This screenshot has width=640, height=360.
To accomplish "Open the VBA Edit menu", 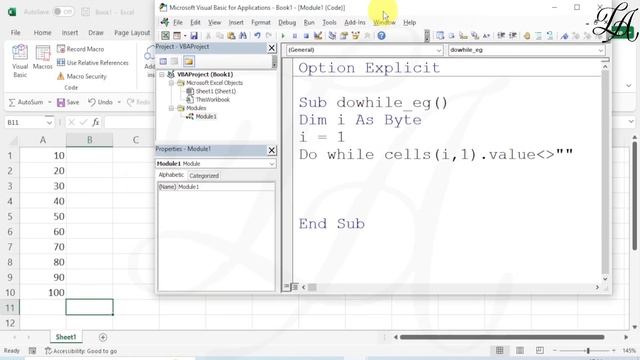I will click(196, 22).
